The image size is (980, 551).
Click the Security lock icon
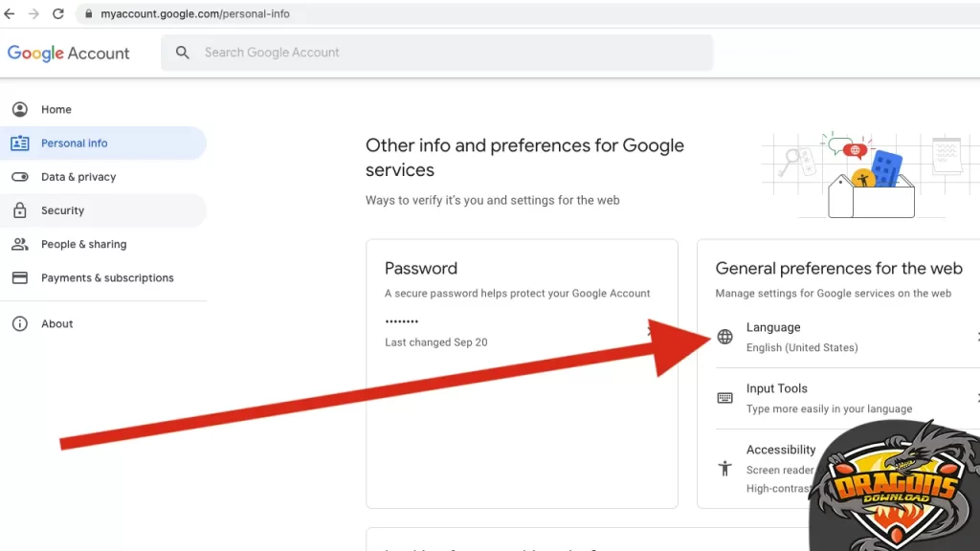(x=19, y=210)
